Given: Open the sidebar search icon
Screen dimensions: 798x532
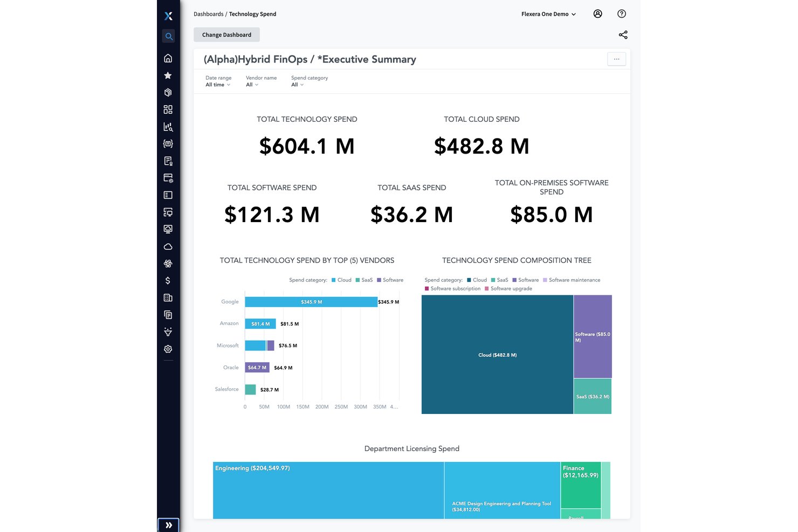Looking at the screenshot, I should (x=168, y=37).
